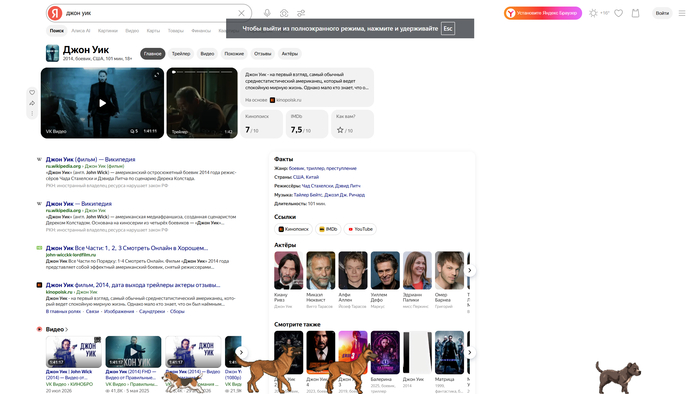Open the trailer video thumbnail

pyautogui.click(x=202, y=103)
